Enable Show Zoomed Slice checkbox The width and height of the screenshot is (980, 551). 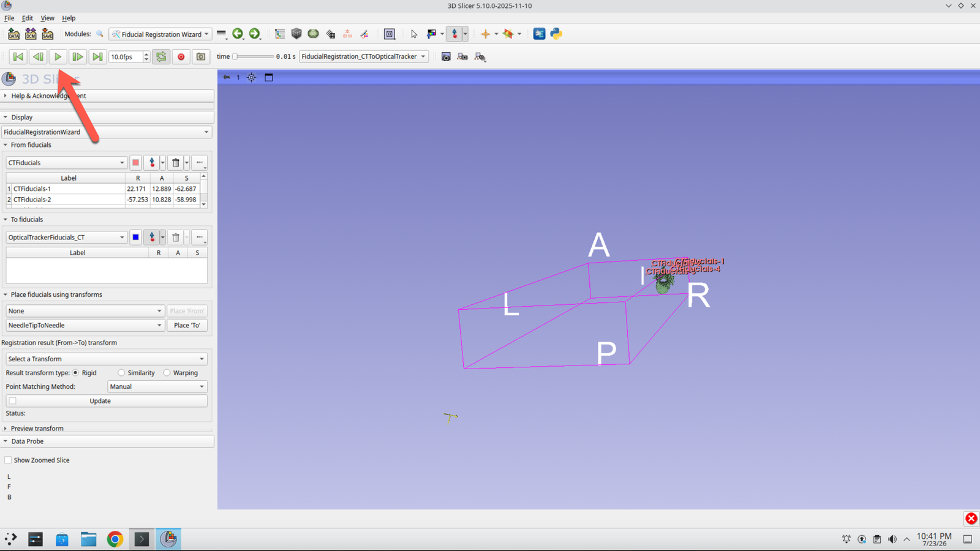[x=8, y=460]
